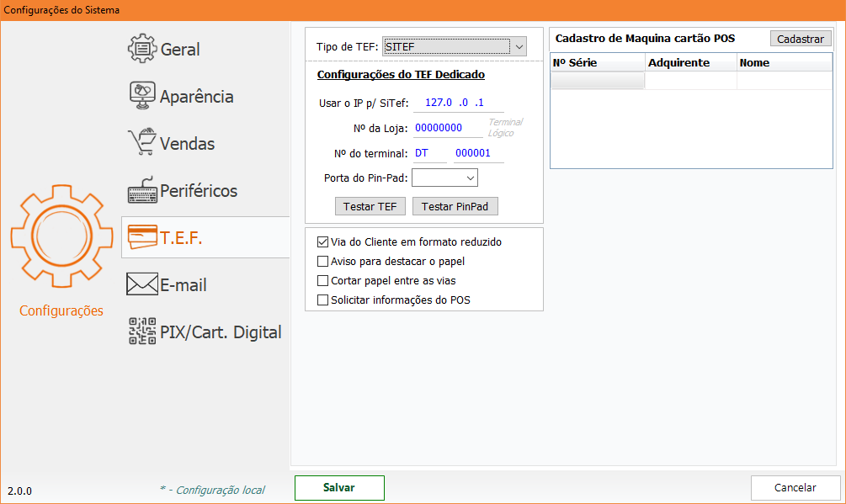The image size is (846, 504).
Task: Uncheck Via do Cliente em formato reduzido
Action: pos(322,242)
